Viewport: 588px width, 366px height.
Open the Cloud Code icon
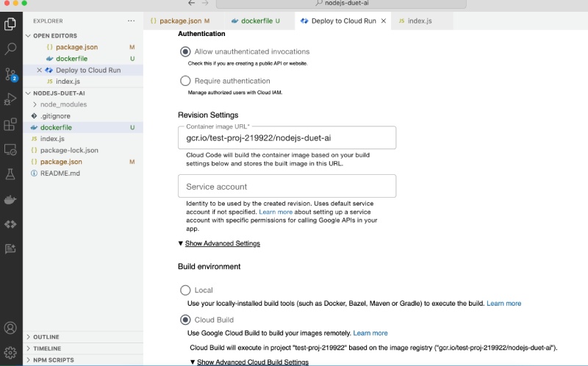[x=10, y=224]
